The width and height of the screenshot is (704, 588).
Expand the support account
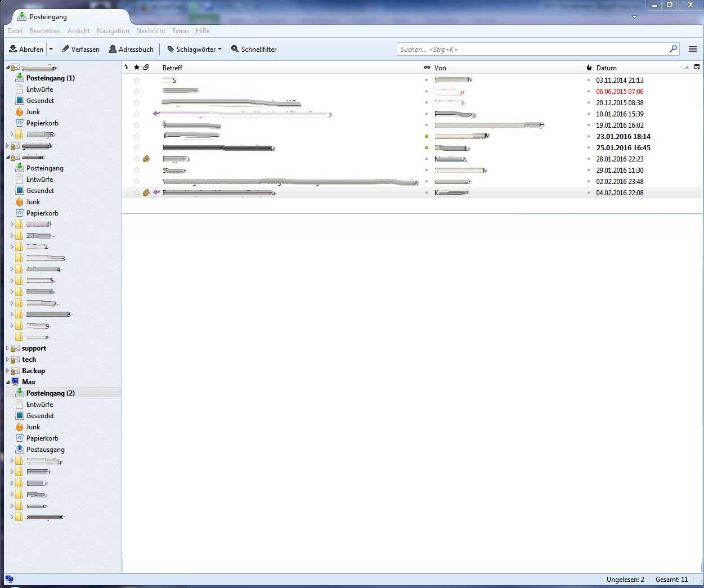pos(7,348)
